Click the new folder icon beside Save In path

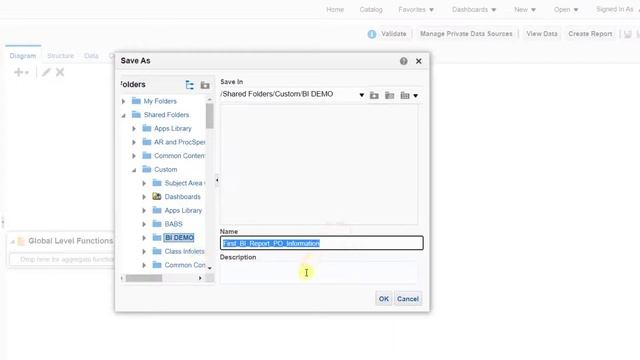pyautogui.click(x=390, y=95)
